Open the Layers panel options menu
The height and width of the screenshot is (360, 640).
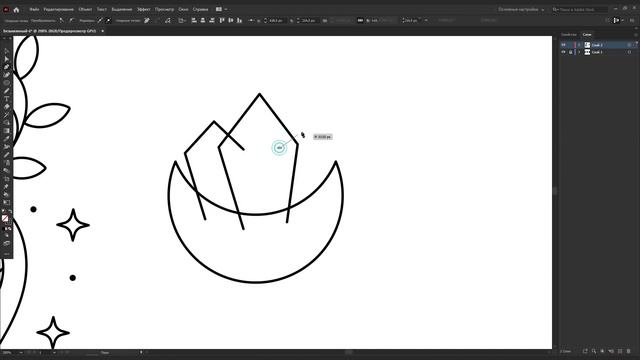pos(635,35)
